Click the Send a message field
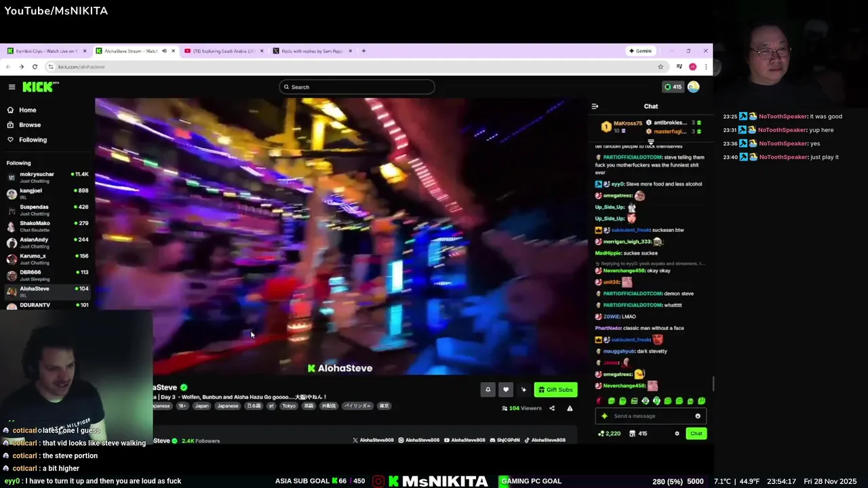The image size is (868, 488). click(651, 416)
